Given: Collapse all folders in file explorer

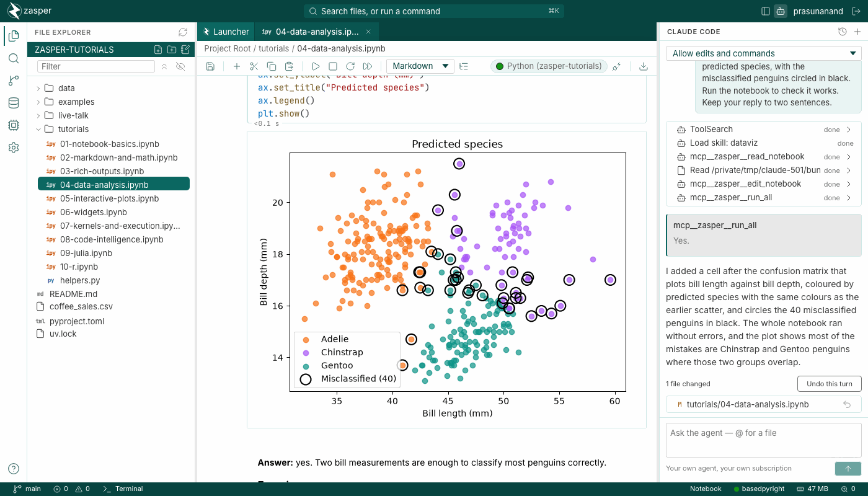Looking at the screenshot, I should click(x=164, y=66).
